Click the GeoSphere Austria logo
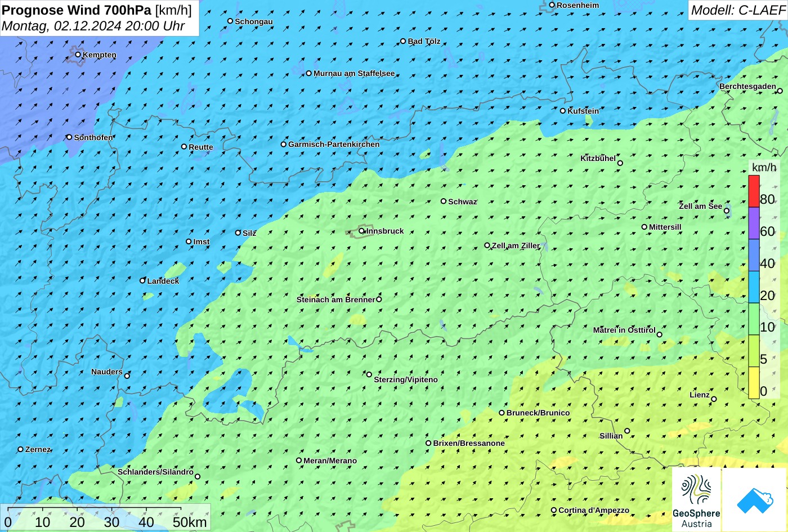Viewport: 788px width, 532px height. (x=696, y=499)
